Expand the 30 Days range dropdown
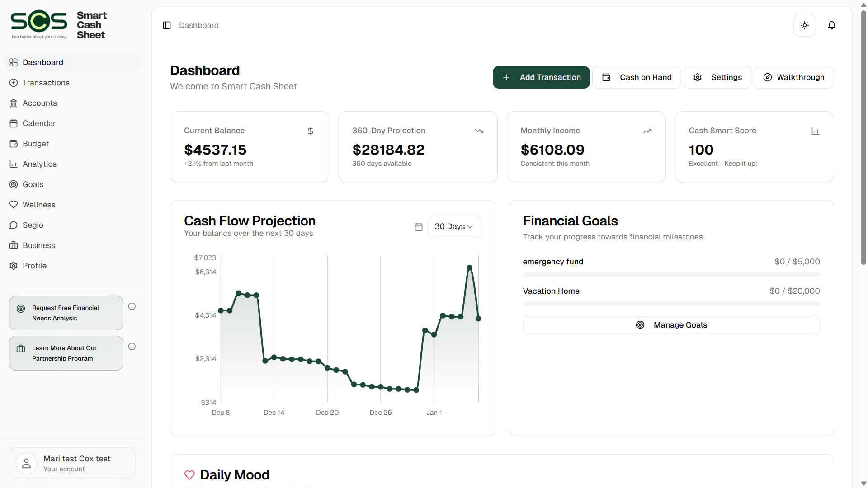This screenshot has width=868, height=488. tap(454, 227)
